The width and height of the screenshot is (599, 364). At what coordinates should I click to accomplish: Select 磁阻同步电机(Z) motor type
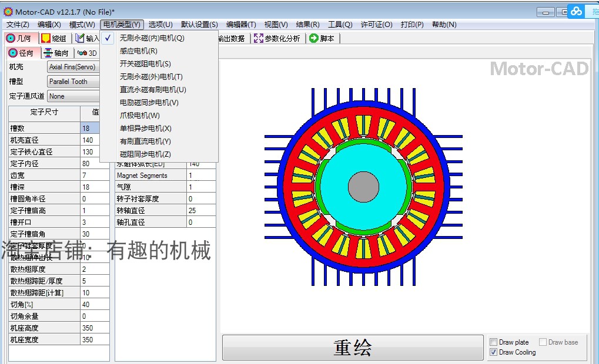click(x=159, y=154)
